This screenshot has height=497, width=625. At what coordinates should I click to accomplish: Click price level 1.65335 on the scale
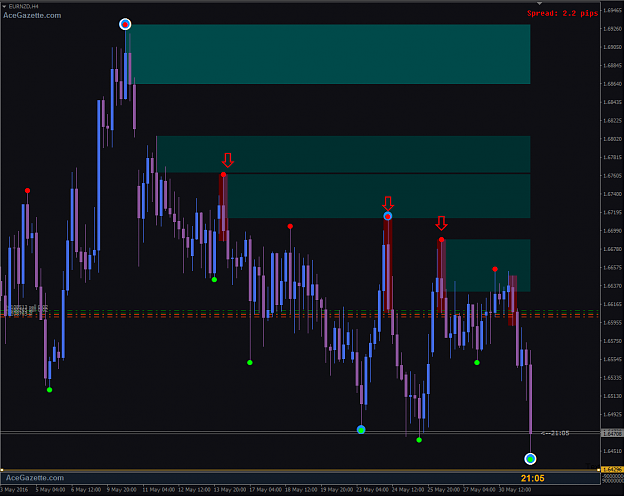(x=613, y=378)
